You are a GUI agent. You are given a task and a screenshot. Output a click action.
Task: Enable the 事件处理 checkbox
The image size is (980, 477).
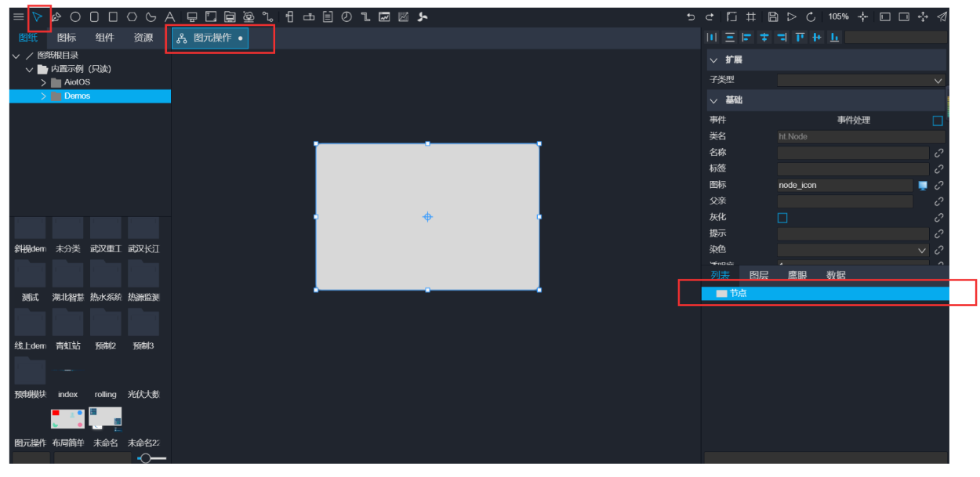point(938,121)
